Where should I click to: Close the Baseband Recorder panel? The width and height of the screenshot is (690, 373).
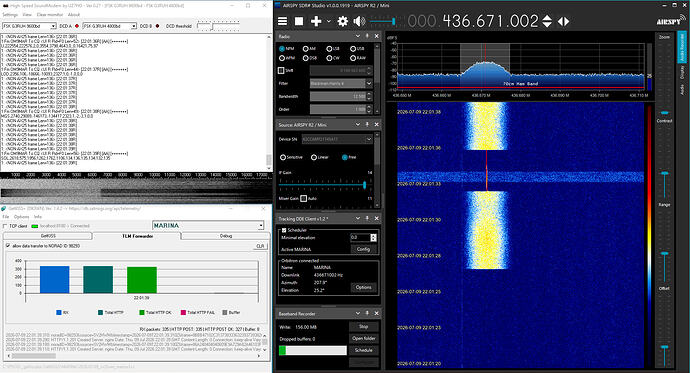[377, 313]
